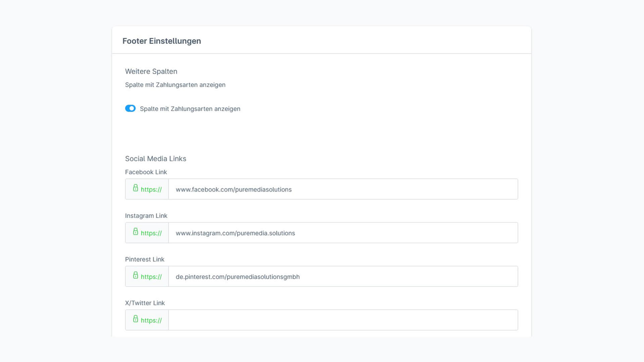
Task: Click the lock icon in Pinterest Link field
Action: tap(136, 275)
